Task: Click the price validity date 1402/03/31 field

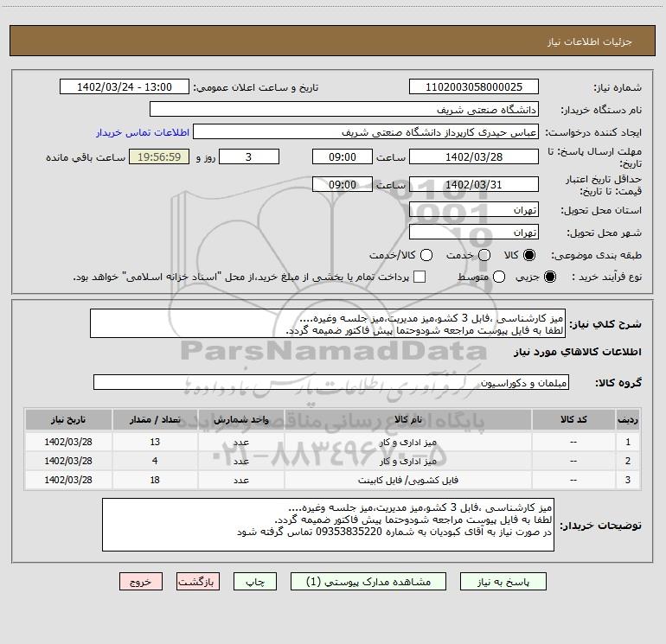Action: pyautogui.click(x=474, y=184)
